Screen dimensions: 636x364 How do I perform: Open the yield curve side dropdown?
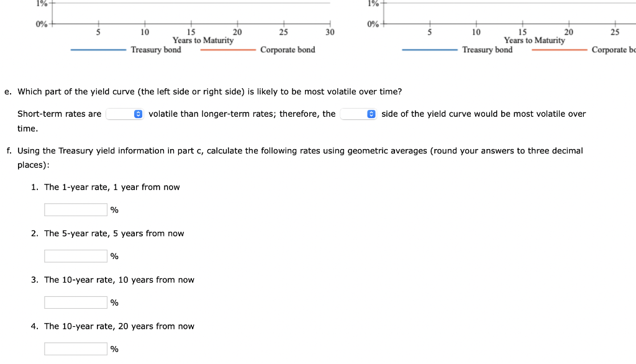(x=358, y=114)
